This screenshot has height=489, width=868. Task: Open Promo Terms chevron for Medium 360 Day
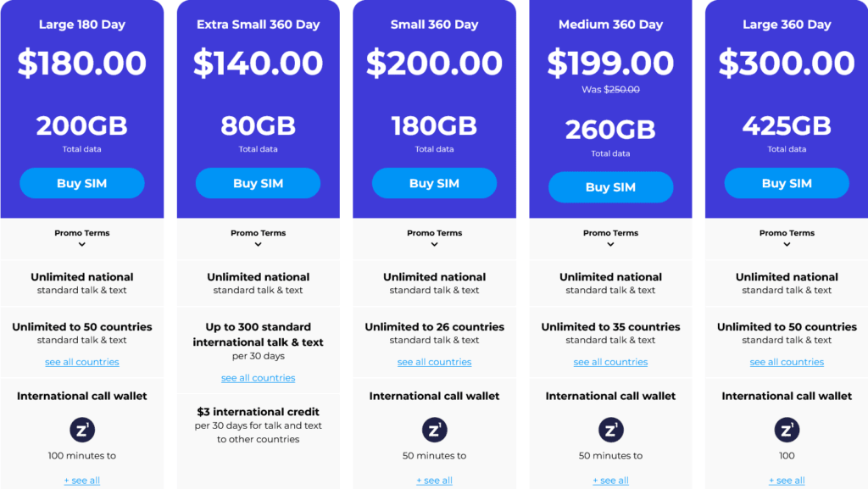pos(611,244)
